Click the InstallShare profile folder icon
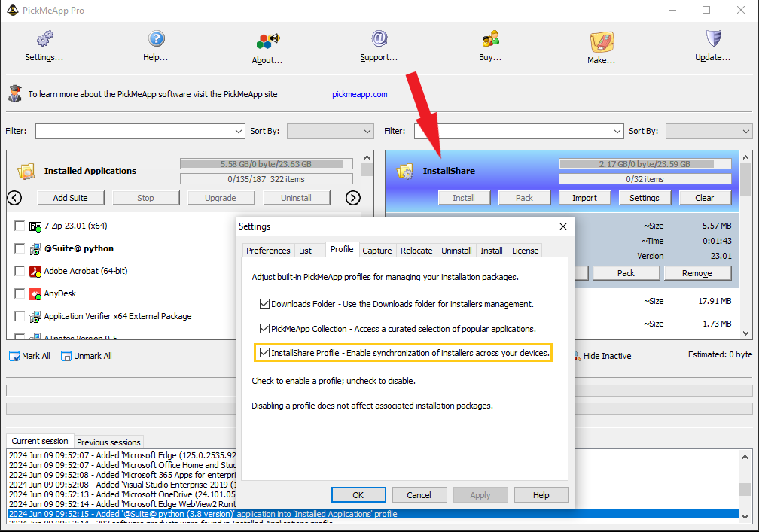 404,172
